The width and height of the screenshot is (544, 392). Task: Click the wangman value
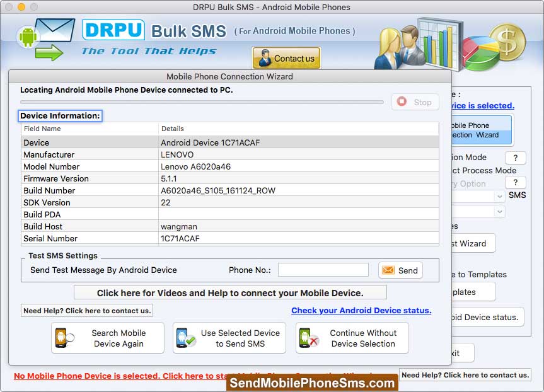pos(178,226)
